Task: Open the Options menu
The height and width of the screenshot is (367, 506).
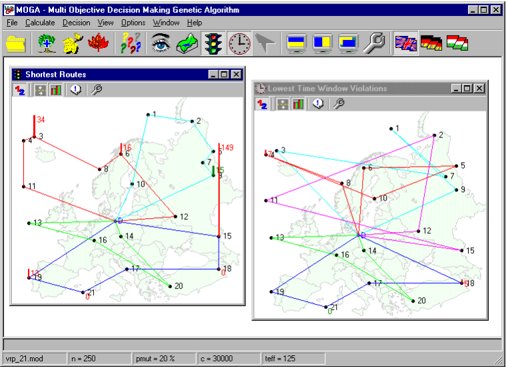Action: (133, 23)
